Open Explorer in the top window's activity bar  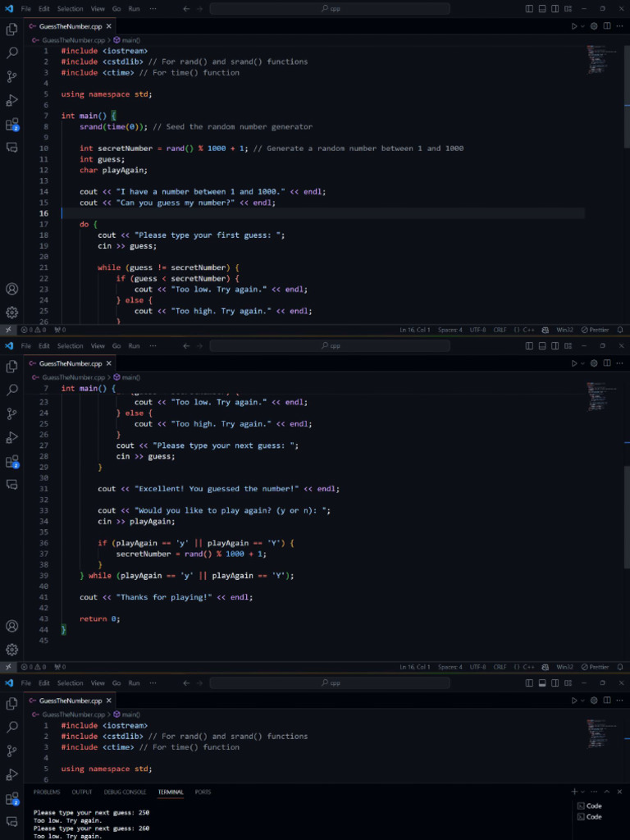(11, 30)
